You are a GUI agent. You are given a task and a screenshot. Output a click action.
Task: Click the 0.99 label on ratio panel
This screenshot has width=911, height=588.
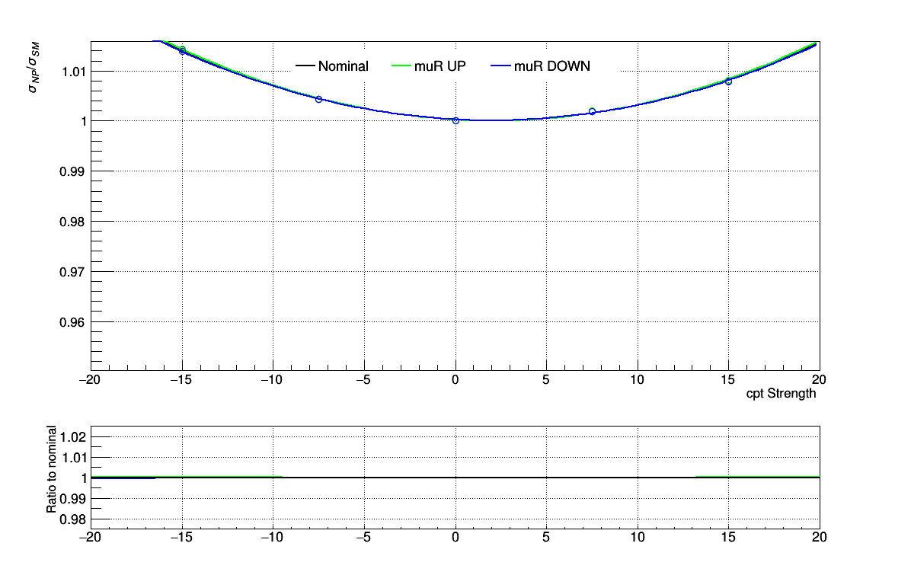coord(73,499)
